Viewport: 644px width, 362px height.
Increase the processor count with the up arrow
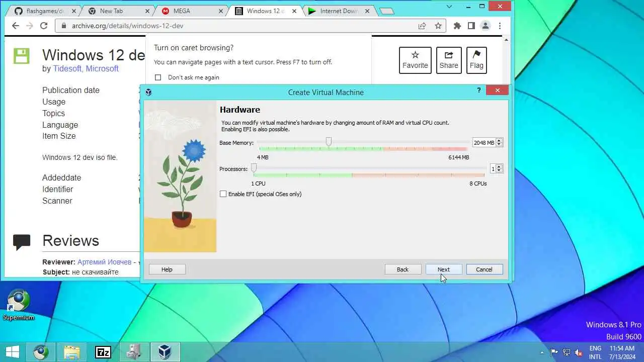point(499,167)
